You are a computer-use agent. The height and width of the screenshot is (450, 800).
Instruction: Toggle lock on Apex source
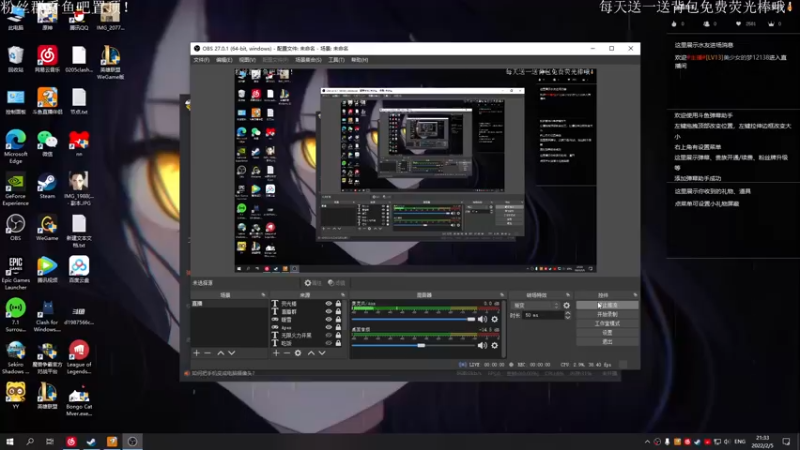[x=338, y=327]
